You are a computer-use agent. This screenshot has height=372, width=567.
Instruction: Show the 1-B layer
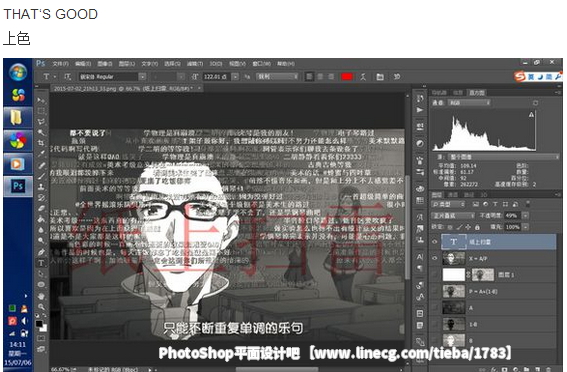pyautogui.click(x=435, y=324)
